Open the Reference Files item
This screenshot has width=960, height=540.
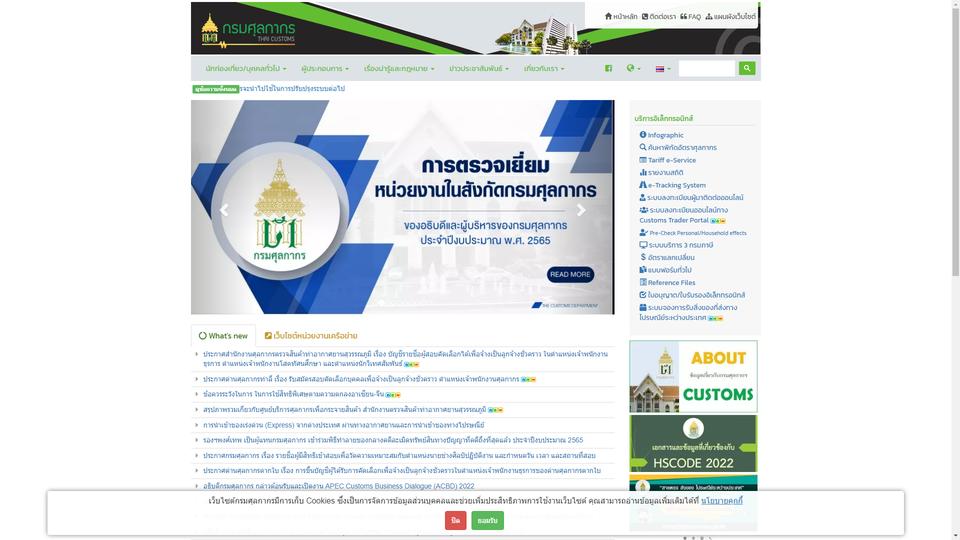(667, 282)
